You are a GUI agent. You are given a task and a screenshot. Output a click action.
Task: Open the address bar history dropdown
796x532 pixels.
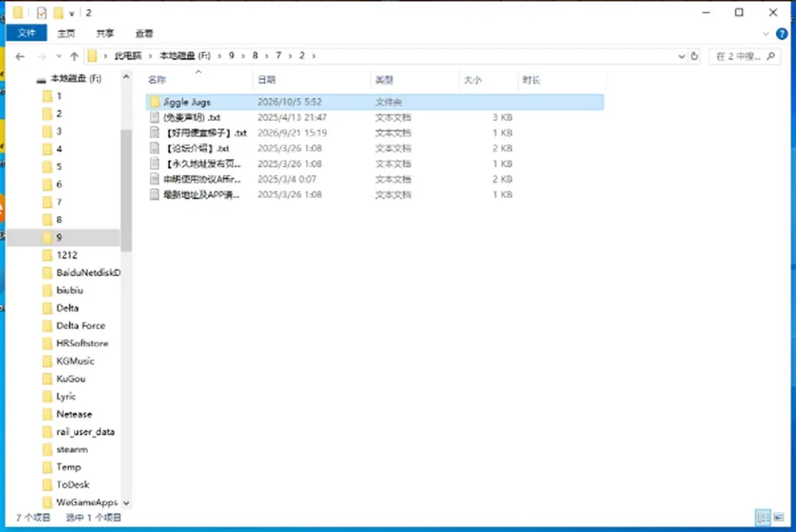(682, 56)
